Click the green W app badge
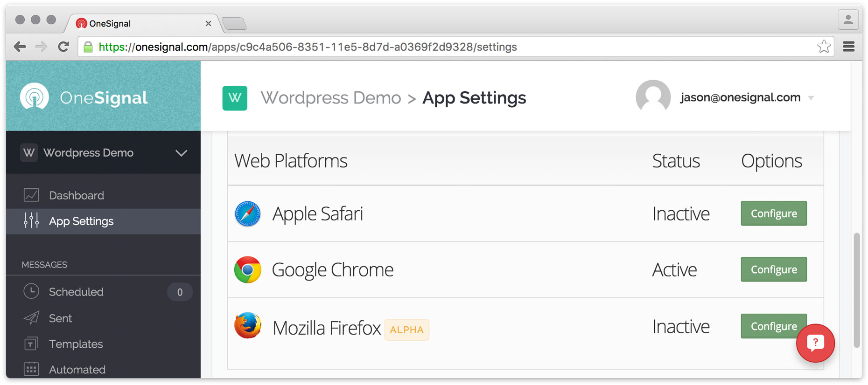This screenshot has height=385, width=868. coord(235,98)
